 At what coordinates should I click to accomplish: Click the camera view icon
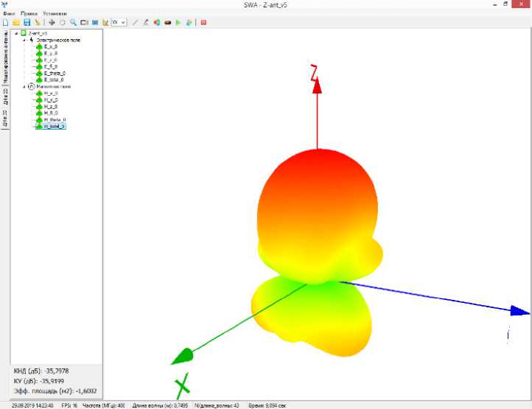pos(84,22)
